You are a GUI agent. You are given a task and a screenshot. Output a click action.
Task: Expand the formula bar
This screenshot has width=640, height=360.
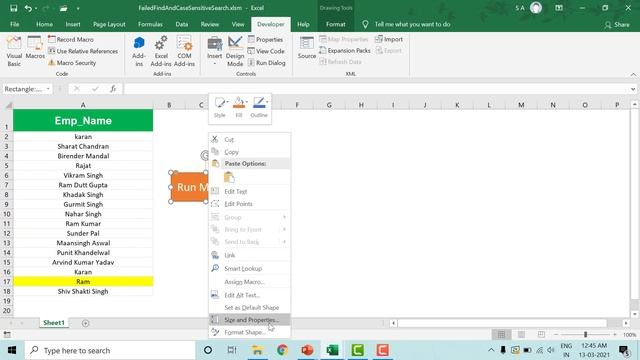coord(633,89)
